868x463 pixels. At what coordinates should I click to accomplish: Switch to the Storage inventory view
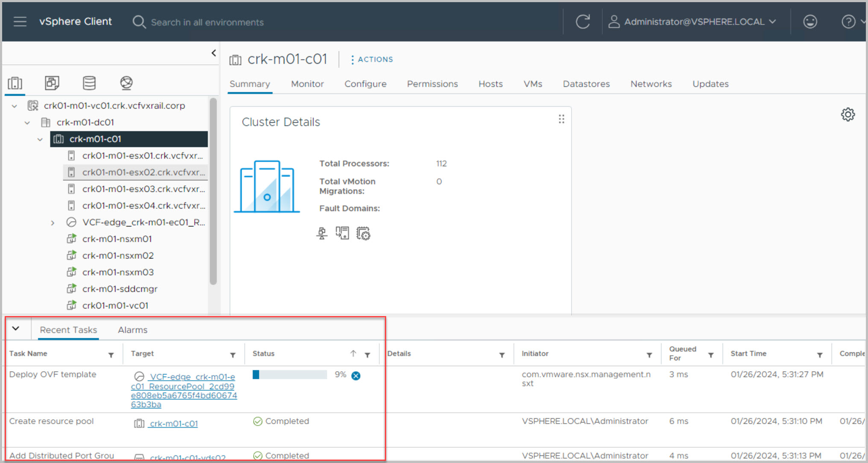89,83
